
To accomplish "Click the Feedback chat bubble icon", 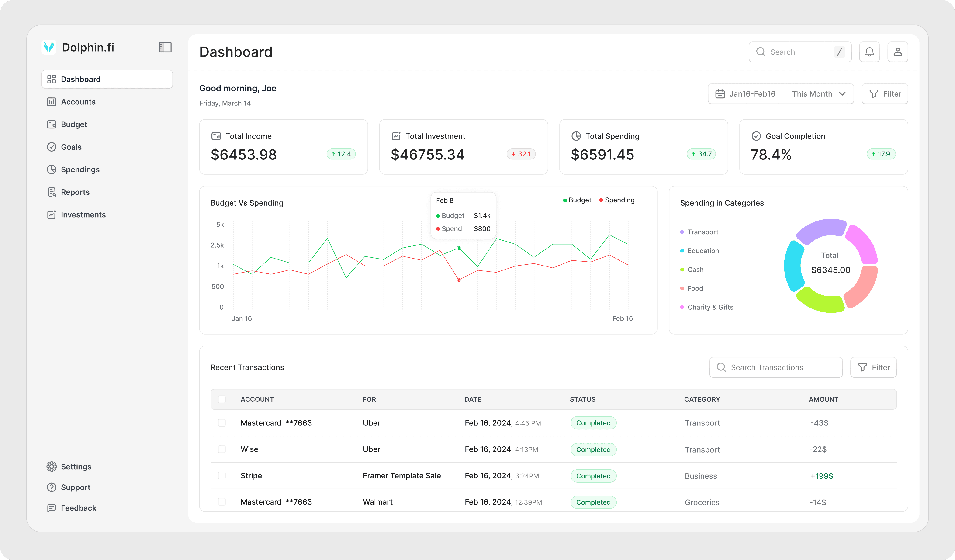I will (x=52, y=508).
